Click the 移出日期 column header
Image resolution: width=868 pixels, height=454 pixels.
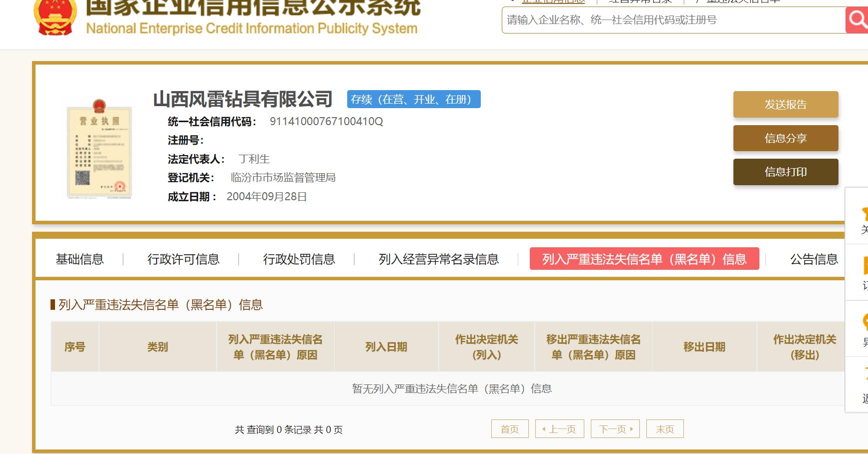point(704,347)
